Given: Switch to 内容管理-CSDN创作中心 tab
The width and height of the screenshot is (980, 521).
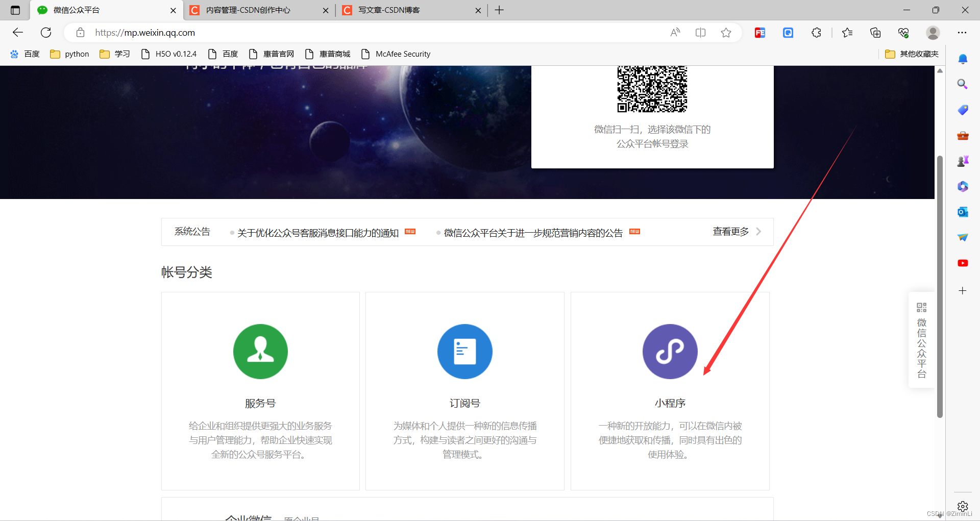Looking at the screenshot, I should coord(260,10).
